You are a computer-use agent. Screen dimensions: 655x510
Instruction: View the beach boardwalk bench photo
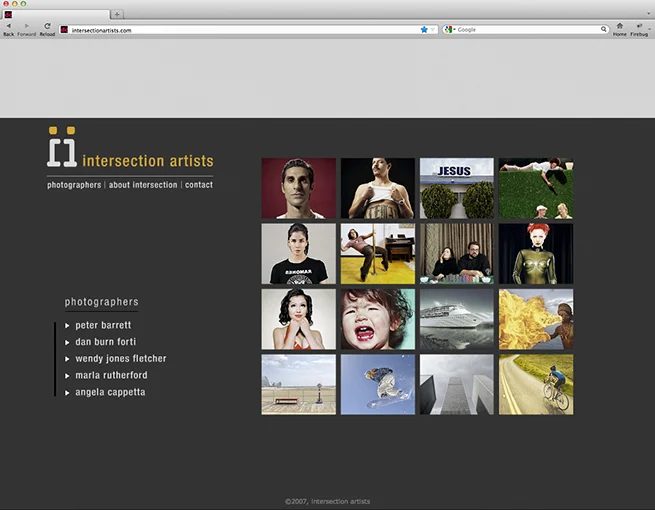299,385
